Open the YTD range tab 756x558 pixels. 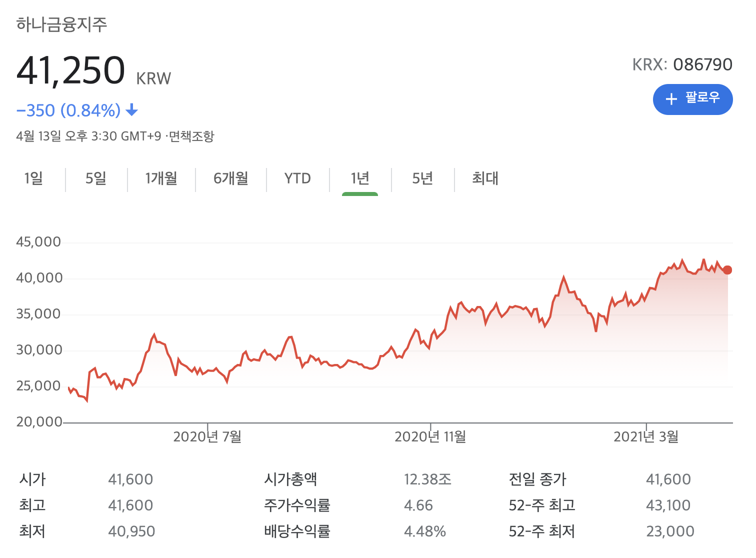pyautogui.click(x=297, y=178)
